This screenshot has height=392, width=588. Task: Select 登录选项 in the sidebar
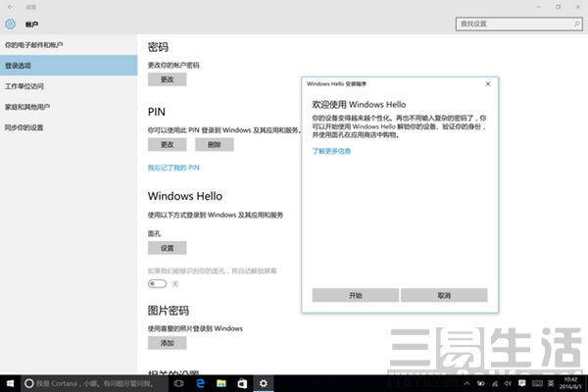coord(69,66)
